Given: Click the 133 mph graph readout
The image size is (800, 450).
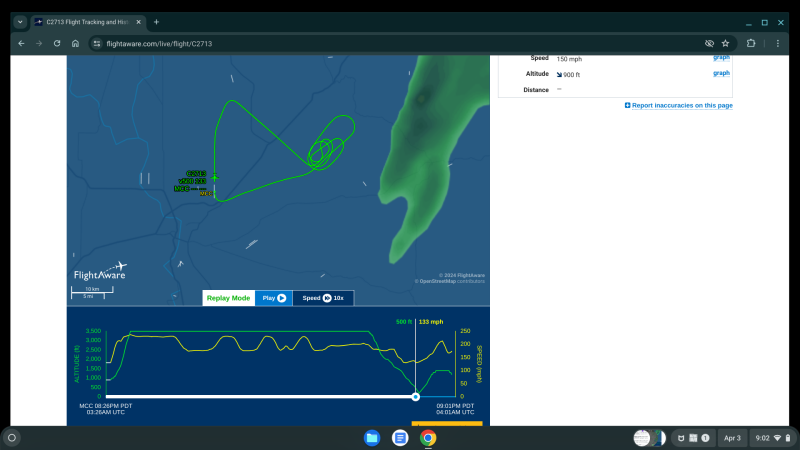Looking at the screenshot, I should 431,322.
